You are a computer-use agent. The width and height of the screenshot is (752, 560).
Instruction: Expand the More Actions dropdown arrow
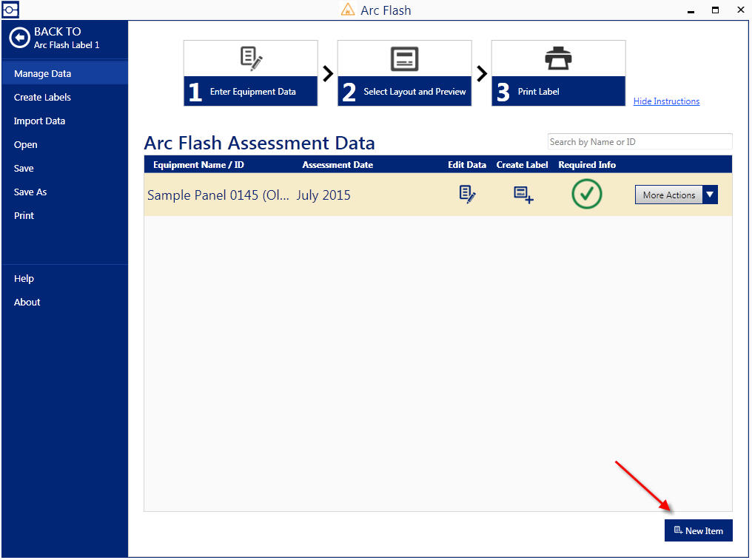click(x=710, y=195)
